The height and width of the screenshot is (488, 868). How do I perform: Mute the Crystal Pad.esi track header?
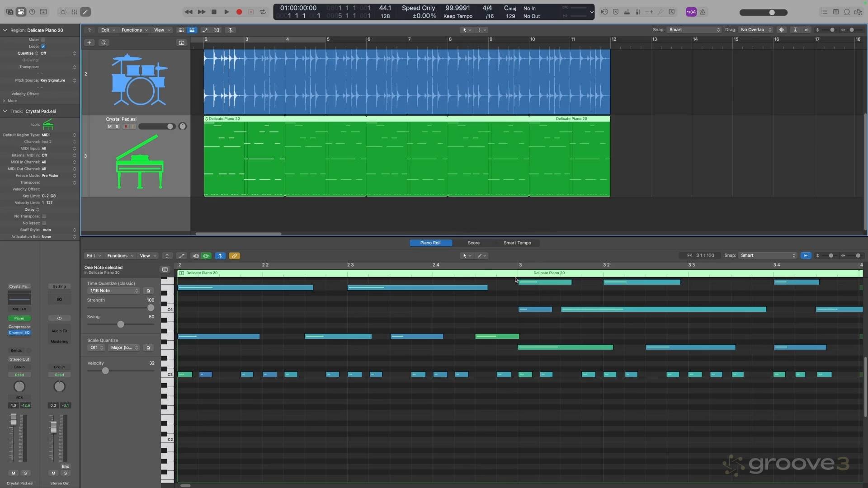pos(109,127)
